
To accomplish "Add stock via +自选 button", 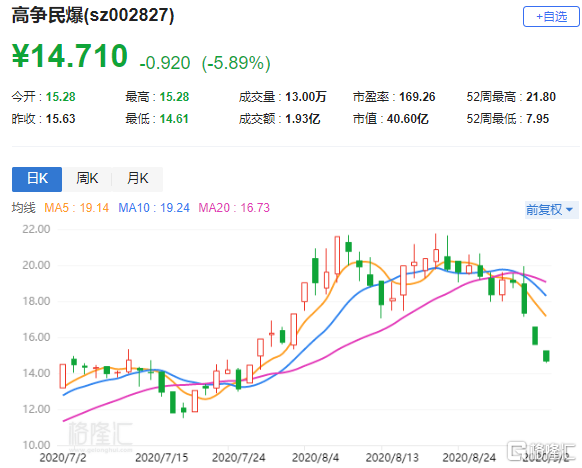I will (x=551, y=17).
